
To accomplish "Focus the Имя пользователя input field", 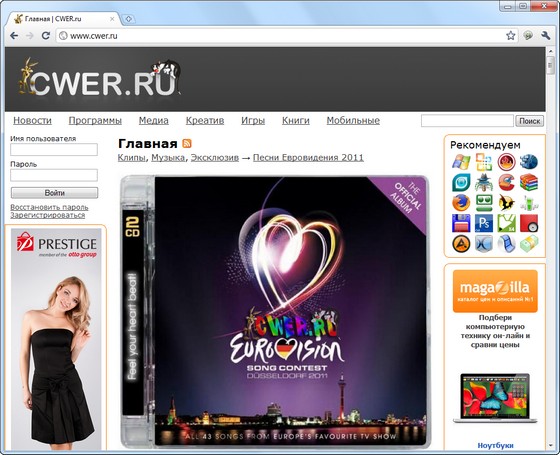I will point(54,150).
